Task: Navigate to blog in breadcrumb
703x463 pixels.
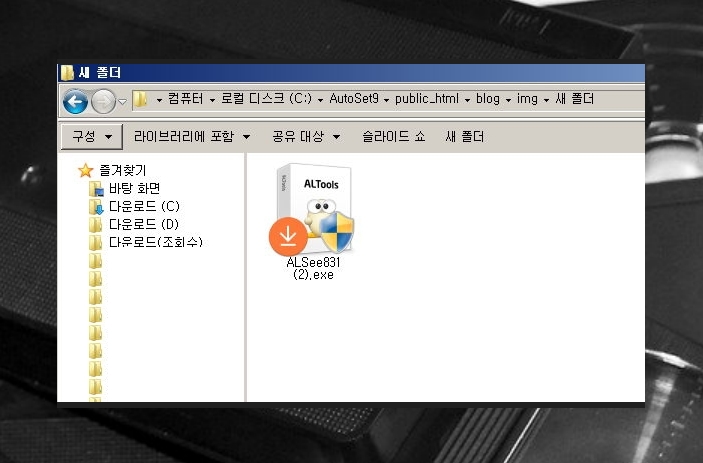Action: click(x=488, y=99)
